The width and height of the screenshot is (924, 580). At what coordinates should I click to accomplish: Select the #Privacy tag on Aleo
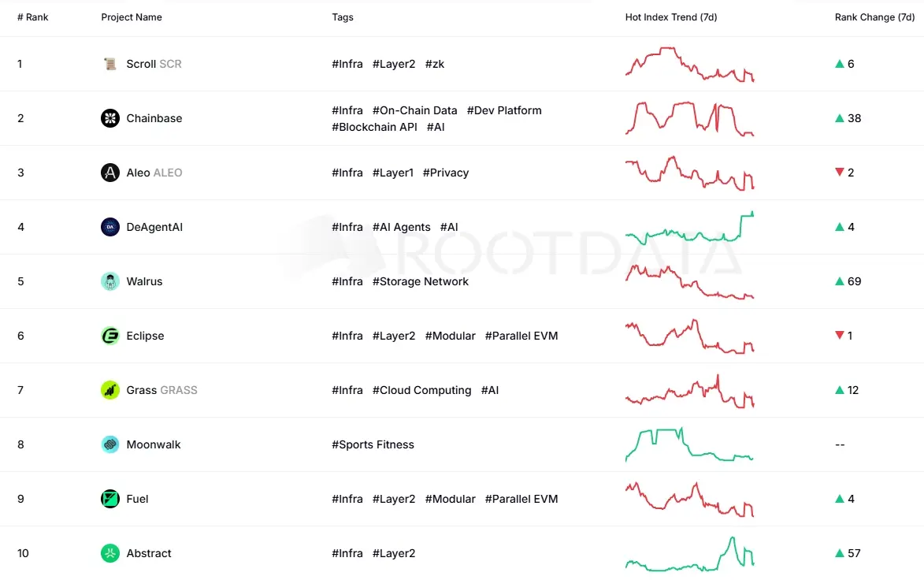point(446,173)
